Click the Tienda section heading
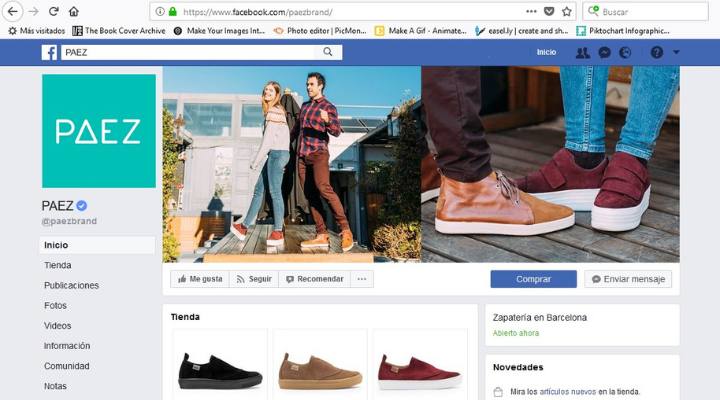720x400 pixels. coord(185,317)
